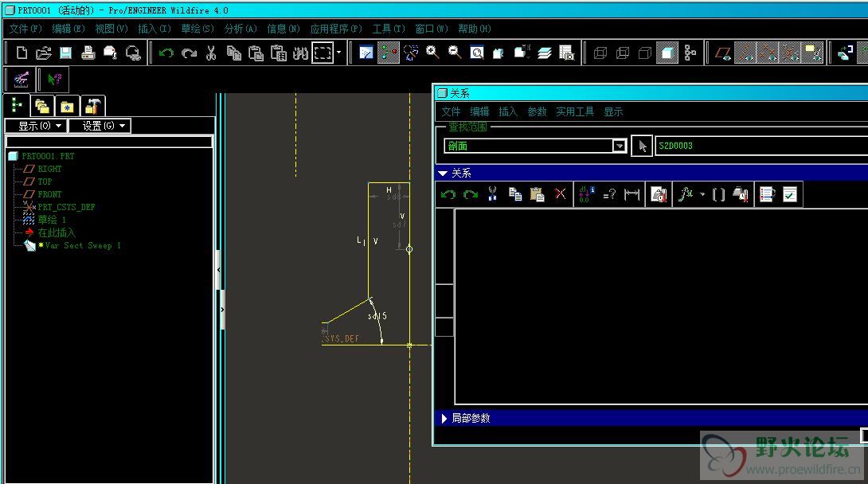
Task: Insert brackets with [ ] icon
Action: [x=718, y=195]
